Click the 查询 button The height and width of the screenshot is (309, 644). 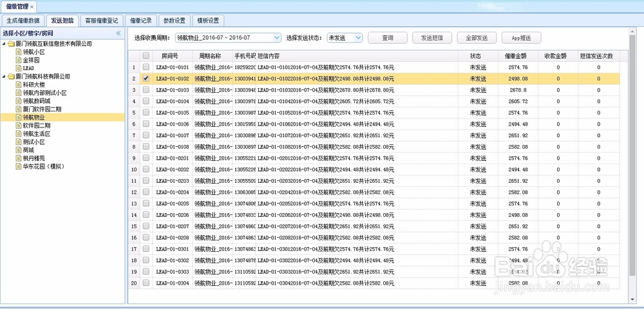click(x=387, y=38)
